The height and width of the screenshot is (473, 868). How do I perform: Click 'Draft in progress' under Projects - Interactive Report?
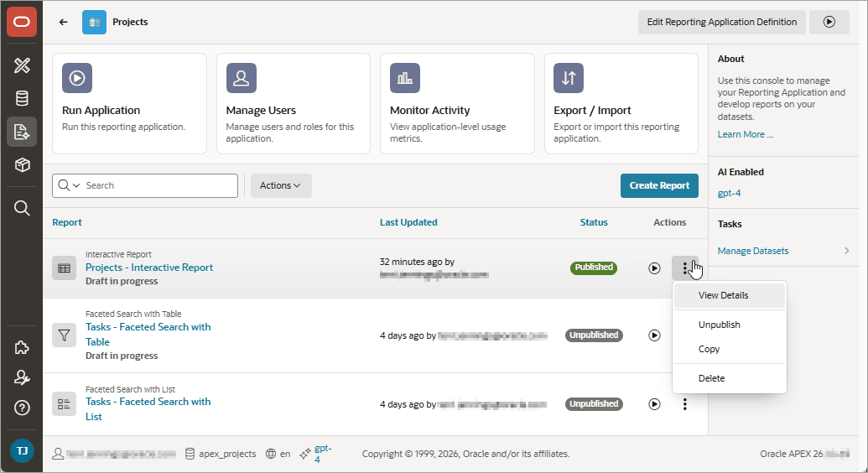(x=122, y=281)
